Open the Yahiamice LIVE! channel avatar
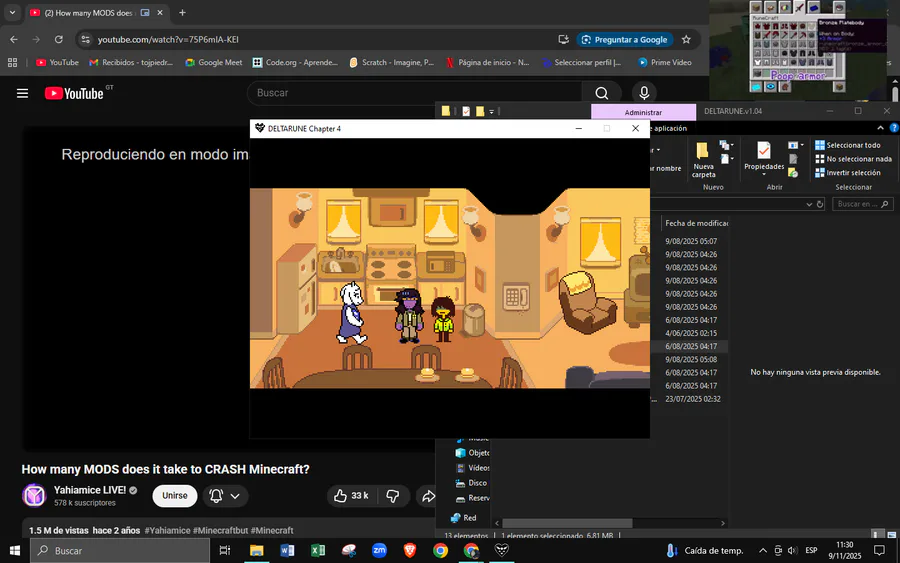Viewport: 900px width, 563px height. pos(34,495)
